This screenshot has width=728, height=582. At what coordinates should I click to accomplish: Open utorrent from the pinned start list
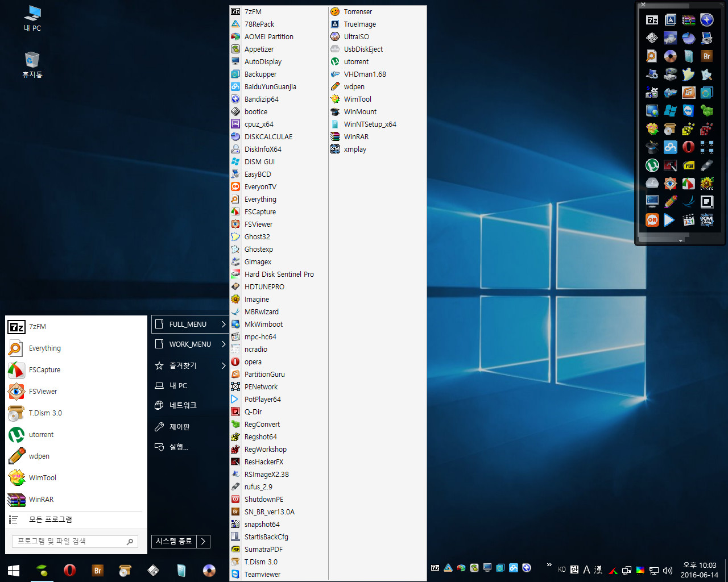click(x=76, y=435)
